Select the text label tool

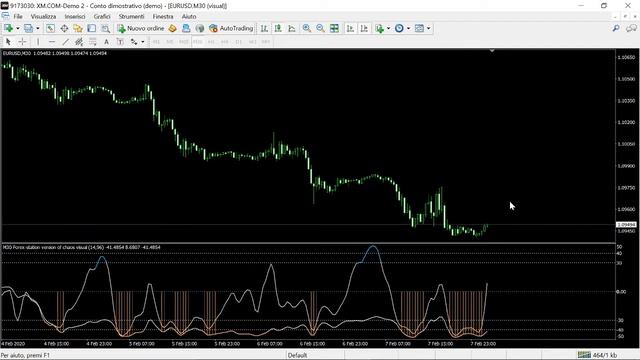click(120, 42)
